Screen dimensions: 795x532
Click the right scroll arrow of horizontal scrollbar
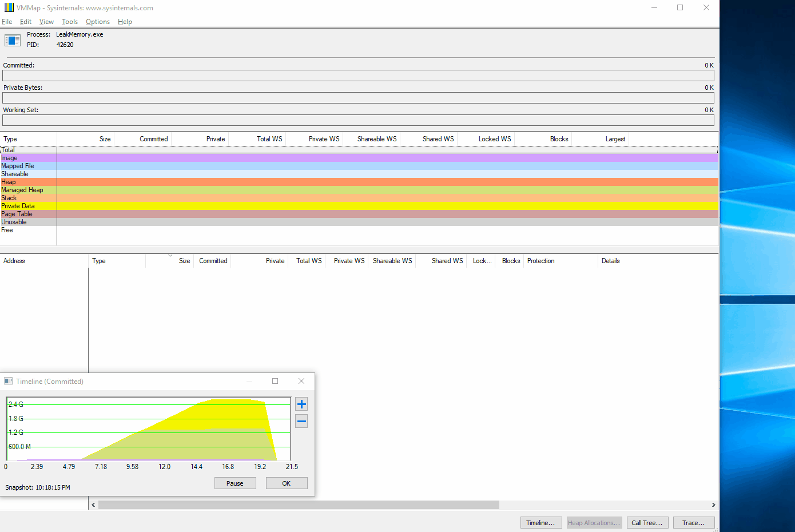coord(713,505)
